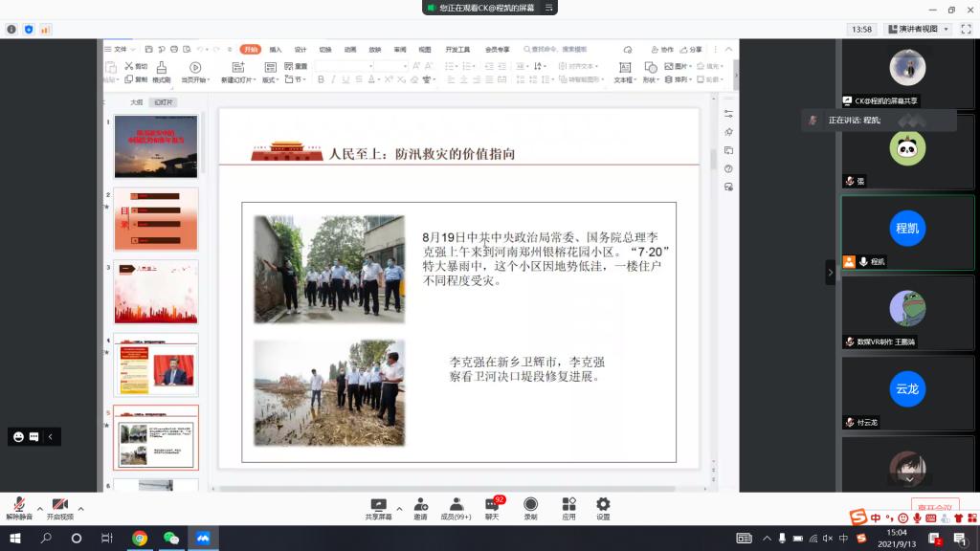The height and width of the screenshot is (551, 980).
Task: Click the 离开会议 leave meeting button
Action: (x=935, y=507)
